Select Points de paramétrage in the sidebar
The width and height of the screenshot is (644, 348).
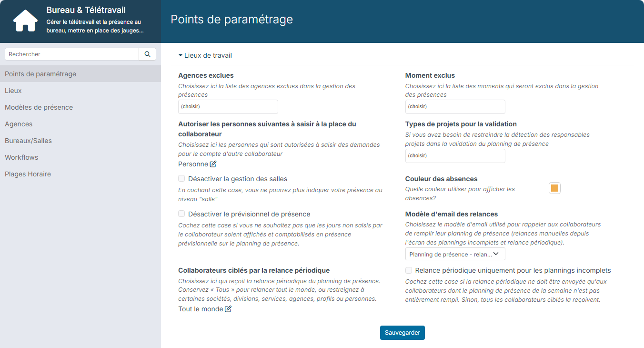pyautogui.click(x=80, y=74)
